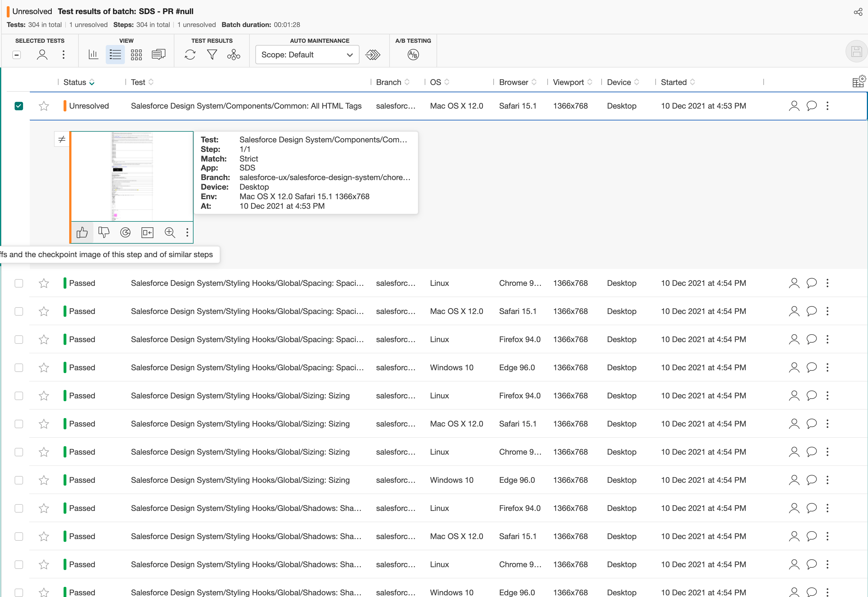Open the remarks view for test results

pyautogui.click(x=159, y=54)
